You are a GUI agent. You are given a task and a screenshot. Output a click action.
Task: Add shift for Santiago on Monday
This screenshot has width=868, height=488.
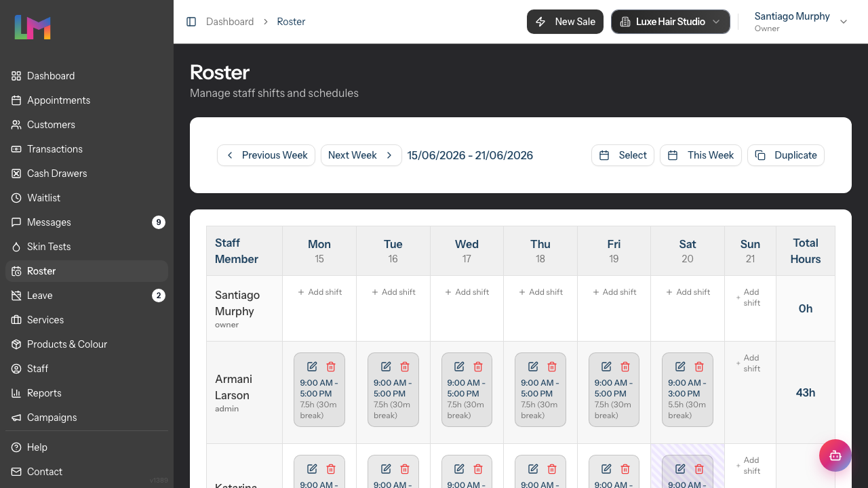click(319, 292)
